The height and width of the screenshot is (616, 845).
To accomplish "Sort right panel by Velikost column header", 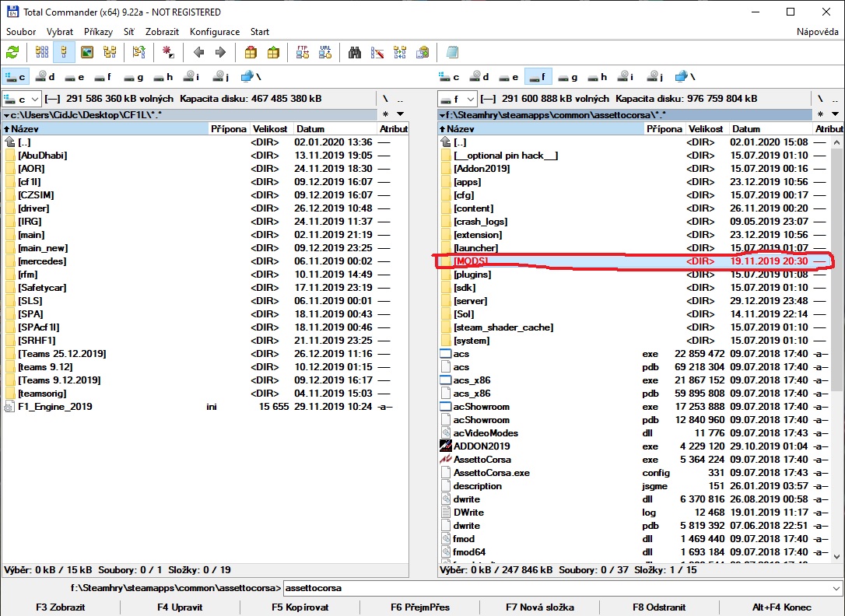I will click(706, 128).
